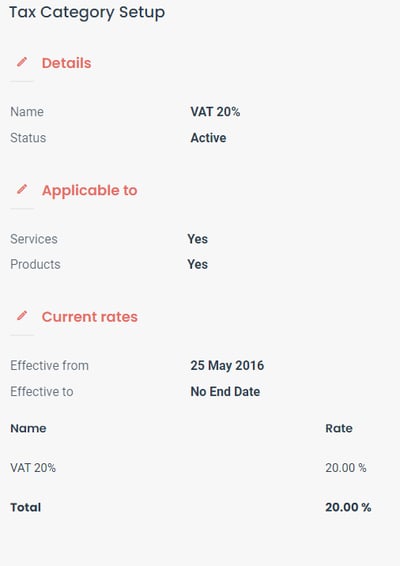Screen dimensions: 400x566
Task: Click the Rate column header
Action: (339, 428)
